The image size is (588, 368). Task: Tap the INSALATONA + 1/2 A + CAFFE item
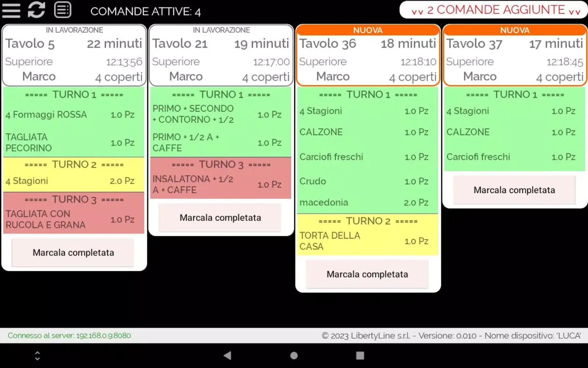click(217, 184)
